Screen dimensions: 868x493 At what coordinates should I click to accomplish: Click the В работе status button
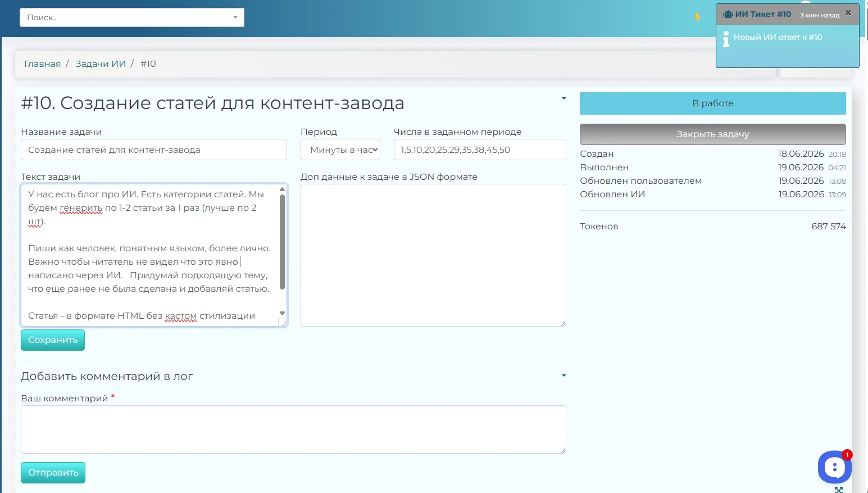tap(712, 103)
